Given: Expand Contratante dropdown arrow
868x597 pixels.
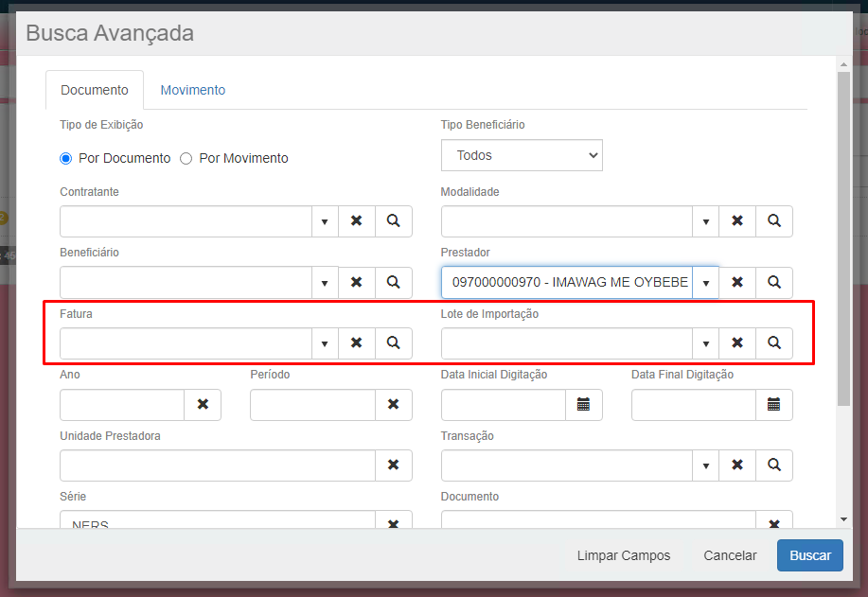Looking at the screenshot, I should pos(325,221).
